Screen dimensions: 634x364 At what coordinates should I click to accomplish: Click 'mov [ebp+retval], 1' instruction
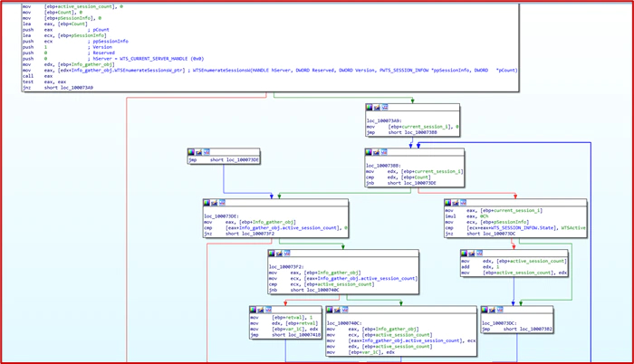(282, 318)
